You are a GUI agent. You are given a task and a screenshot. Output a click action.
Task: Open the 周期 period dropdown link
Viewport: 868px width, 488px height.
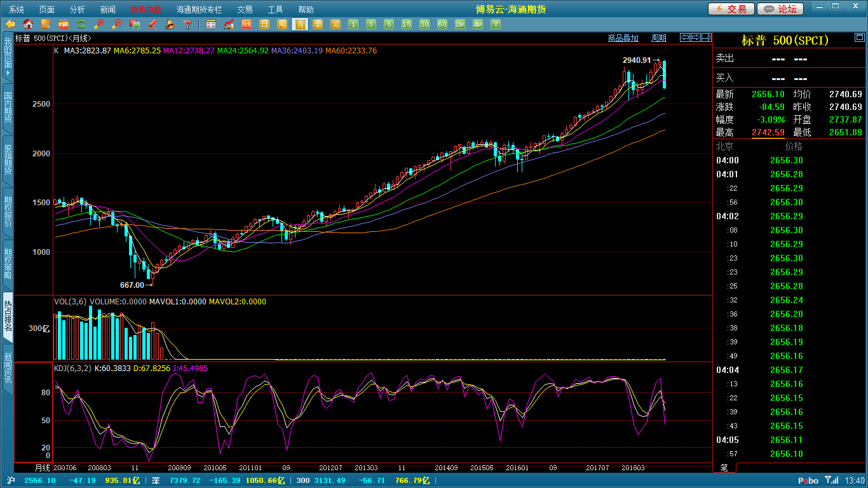pos(659,38)
